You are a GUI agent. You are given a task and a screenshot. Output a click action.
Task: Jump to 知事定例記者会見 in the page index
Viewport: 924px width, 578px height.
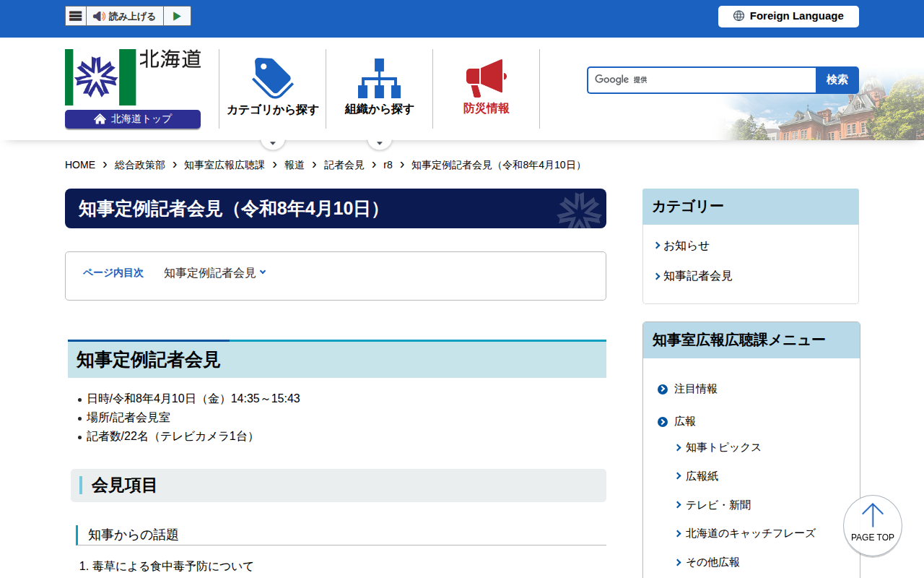coord(214,273)
